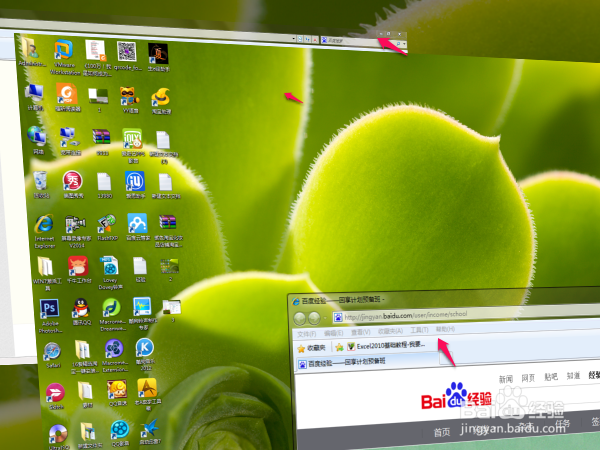Open the iQIYI green video app shortcut

tap(133, 145)
